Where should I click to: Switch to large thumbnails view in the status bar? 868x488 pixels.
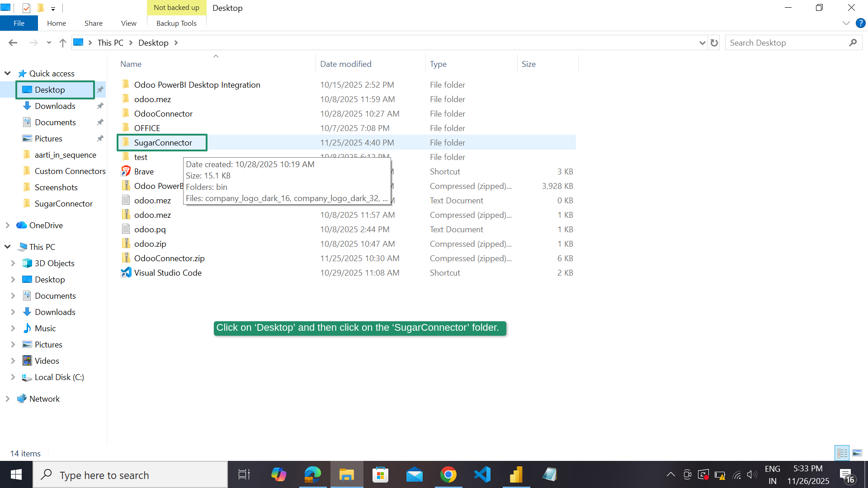[858, 453]
